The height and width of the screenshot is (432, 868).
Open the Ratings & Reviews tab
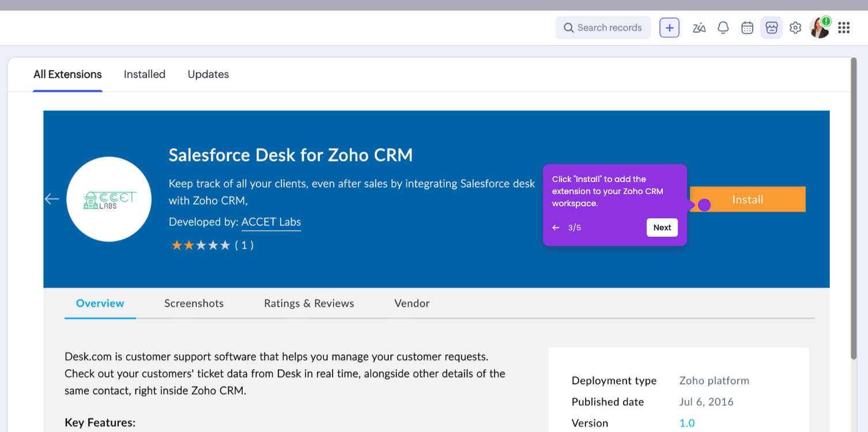[309, 304]
